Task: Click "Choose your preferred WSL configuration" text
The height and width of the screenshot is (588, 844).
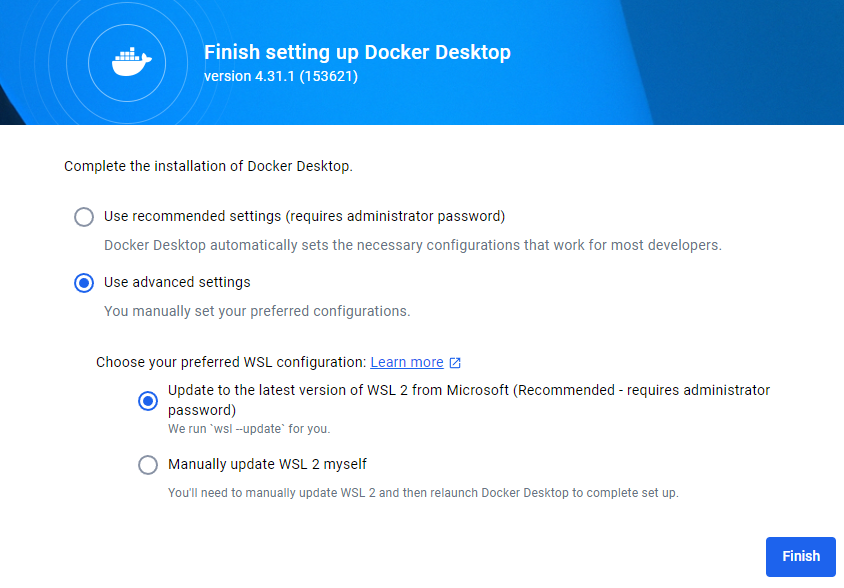Action: point(231,363)
